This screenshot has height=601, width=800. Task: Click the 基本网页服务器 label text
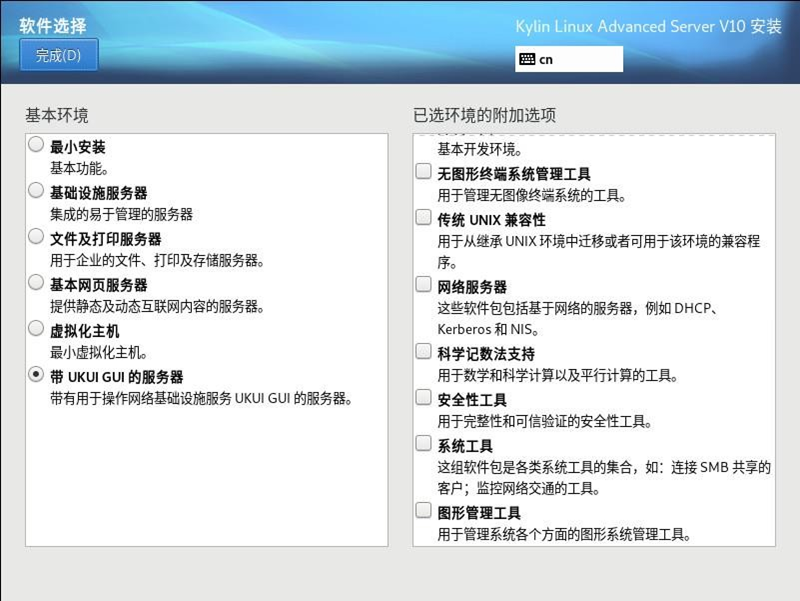tap(98, 285)
